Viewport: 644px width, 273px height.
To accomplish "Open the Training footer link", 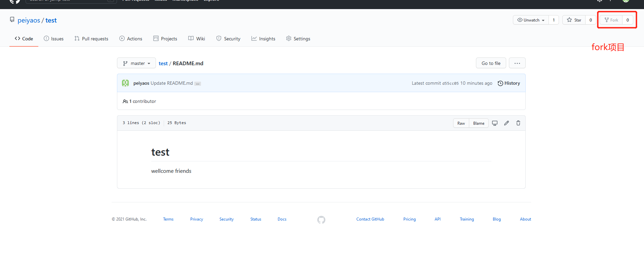I will pos(467,219).
